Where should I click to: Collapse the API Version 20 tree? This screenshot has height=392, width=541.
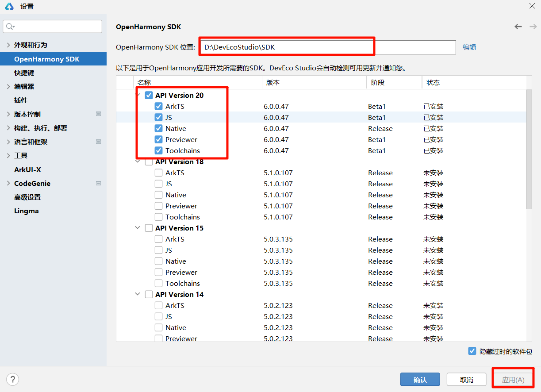(138, 95)
